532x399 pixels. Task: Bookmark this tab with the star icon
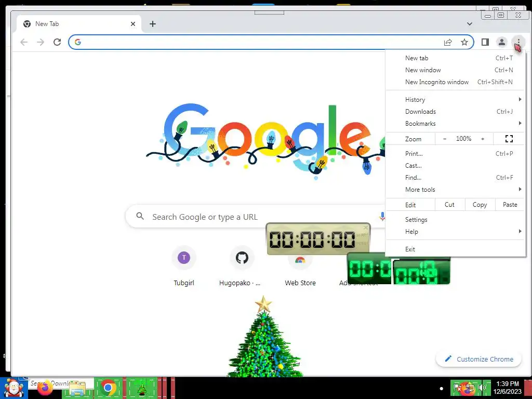tap(464, 42)
